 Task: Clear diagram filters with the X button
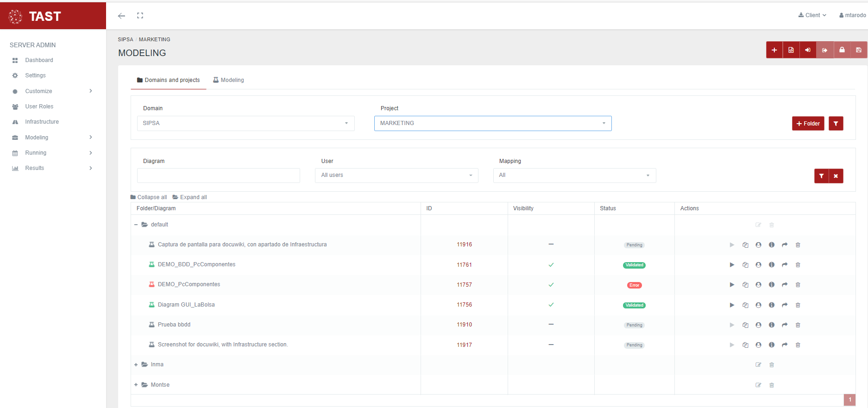point(836,176)
